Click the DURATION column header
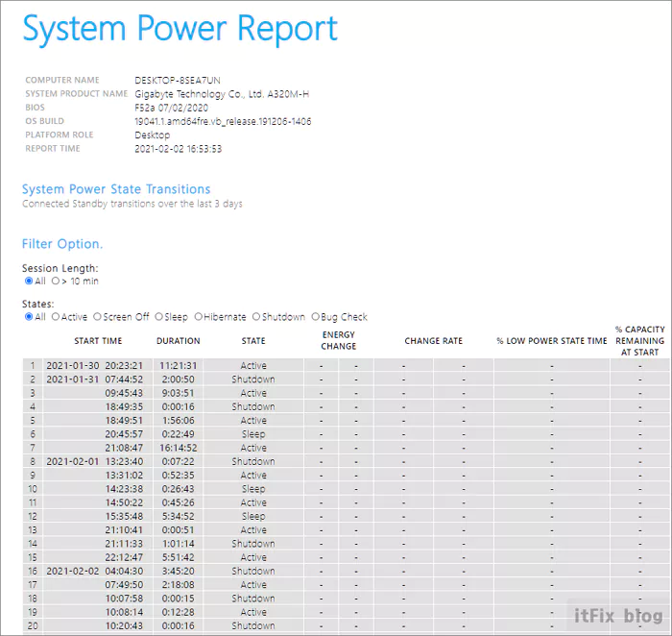This screenshot has width=672, height=636. tap(179, 341)
